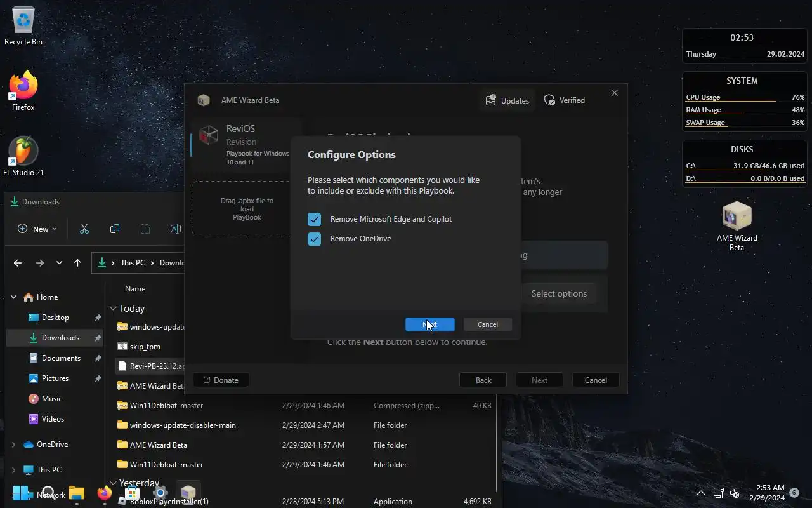Go forward in File Explorer

coord(40,263)
